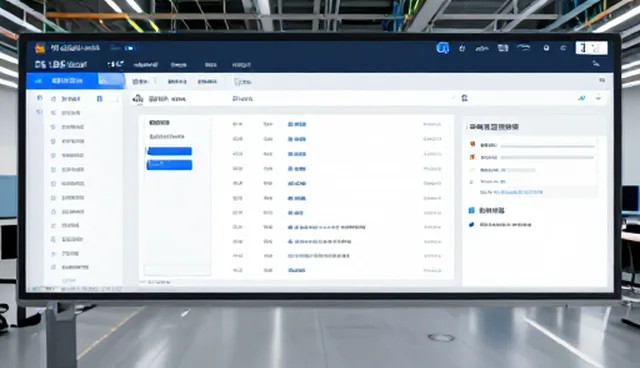Click the empty field at the left card's bottom
The image size is (640, 368).
[x=177, y=270]
